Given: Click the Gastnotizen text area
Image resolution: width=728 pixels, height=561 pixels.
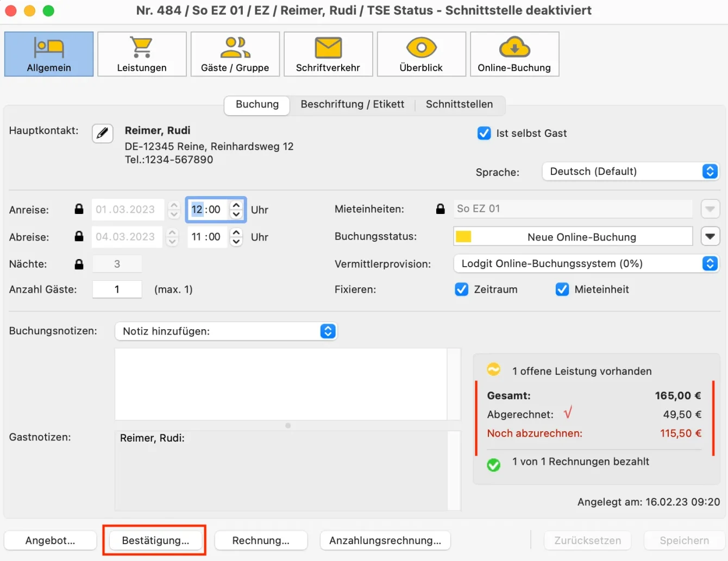Looking at the screenshot, I should pyautogui.click(x=280, y=470).
